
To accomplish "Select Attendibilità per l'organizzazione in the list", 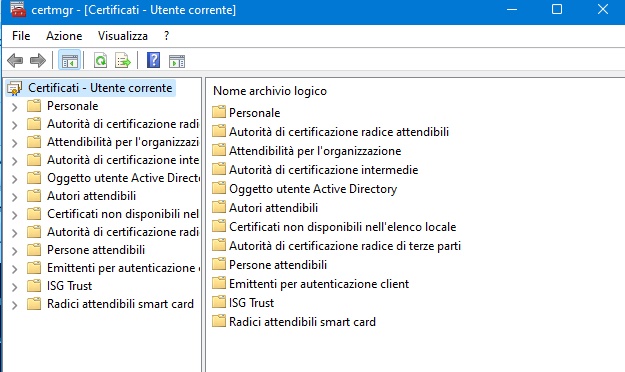I will click(315, 151).
